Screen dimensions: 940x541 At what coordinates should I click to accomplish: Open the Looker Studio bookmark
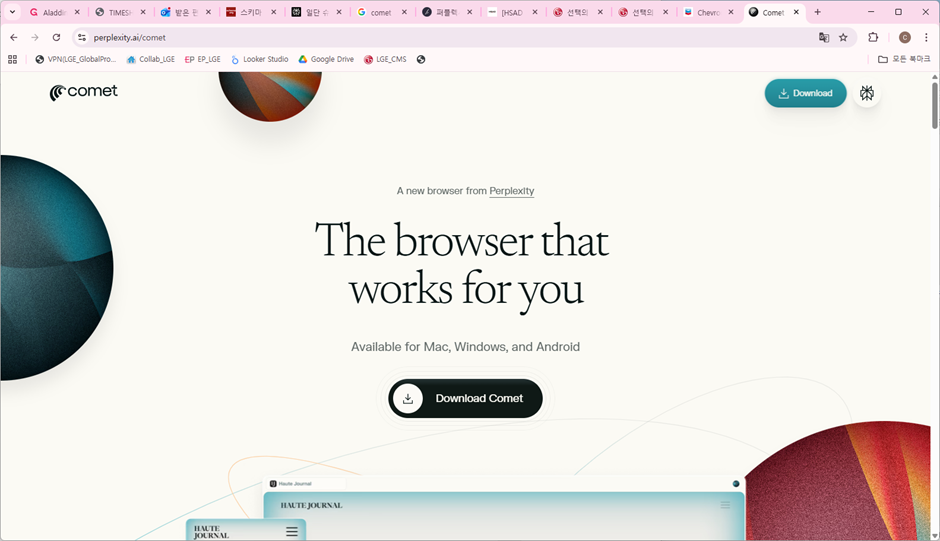[260, 59]
